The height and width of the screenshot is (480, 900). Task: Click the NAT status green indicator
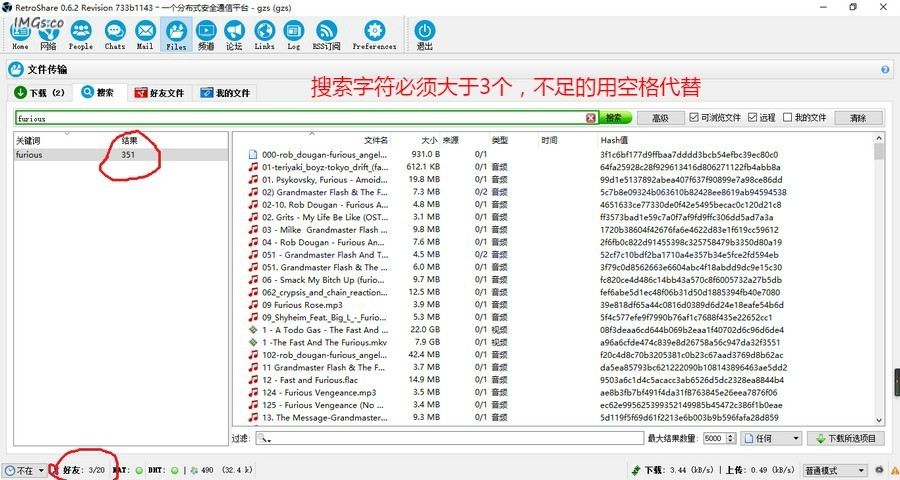139,470
